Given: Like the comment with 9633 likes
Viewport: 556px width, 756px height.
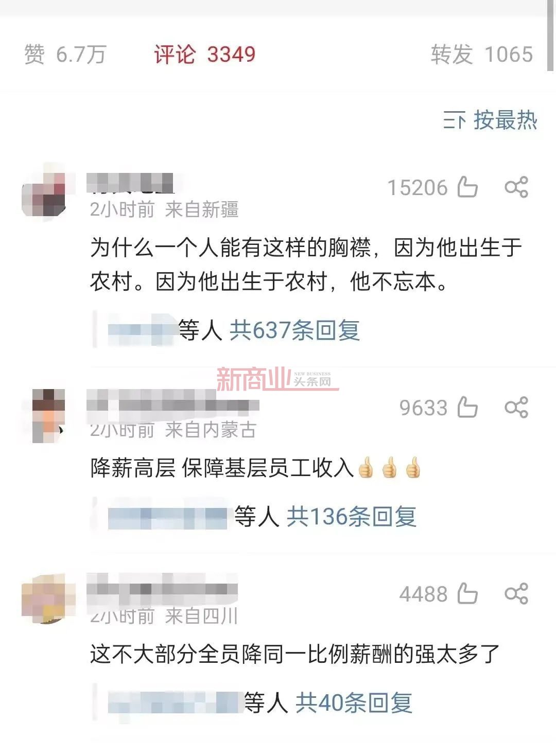Looking at the screenshot, I should (467, 408).
